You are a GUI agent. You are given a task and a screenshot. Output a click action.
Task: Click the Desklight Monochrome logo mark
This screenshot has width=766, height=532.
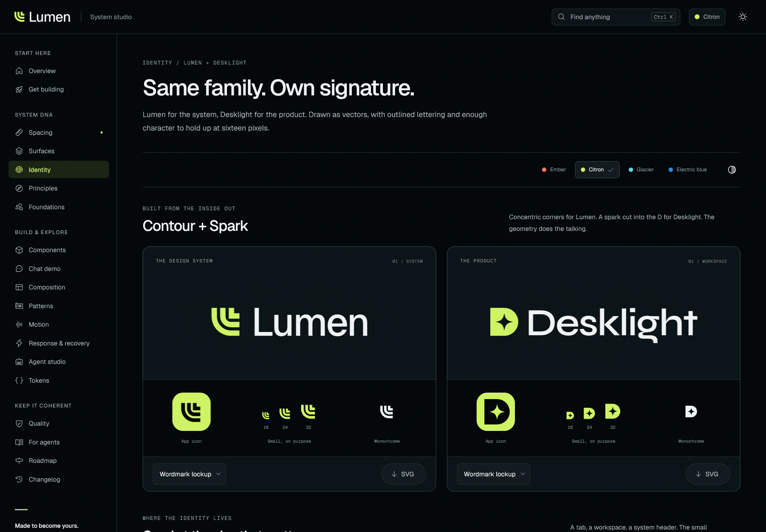691,412
